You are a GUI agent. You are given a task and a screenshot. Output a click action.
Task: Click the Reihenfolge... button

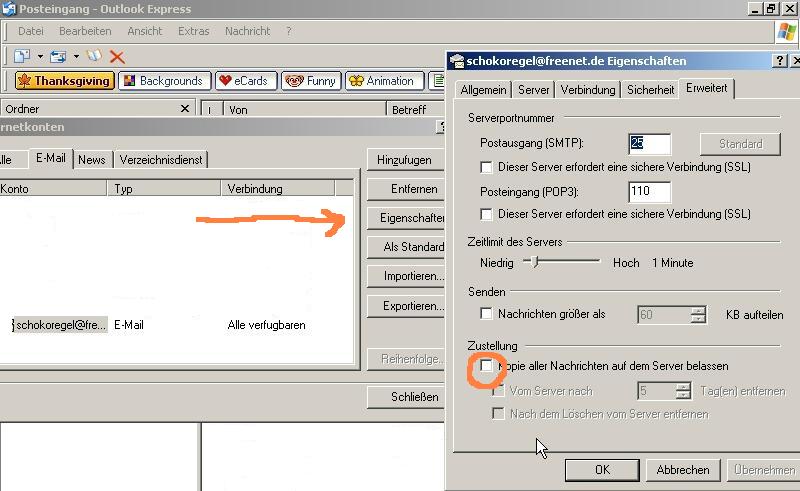point(406,359)
